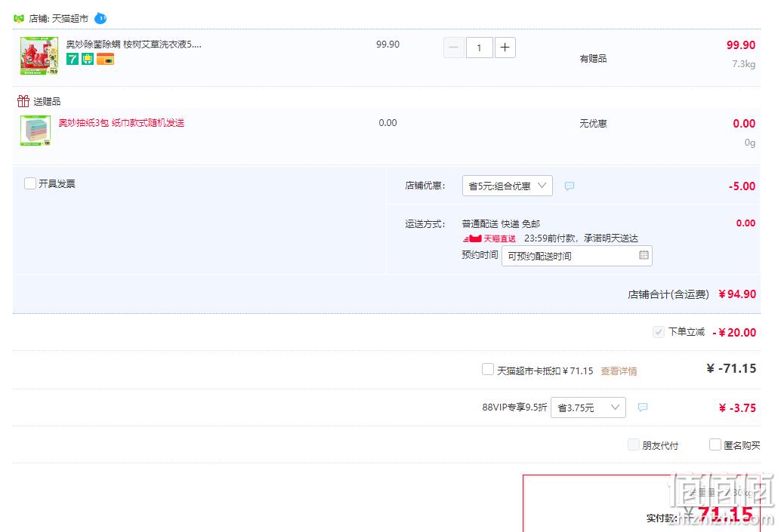The height and width of the screenshot is (532, 781).
Task: Open the tissue gift product thumbnail
Action: (x=35, y=131)
